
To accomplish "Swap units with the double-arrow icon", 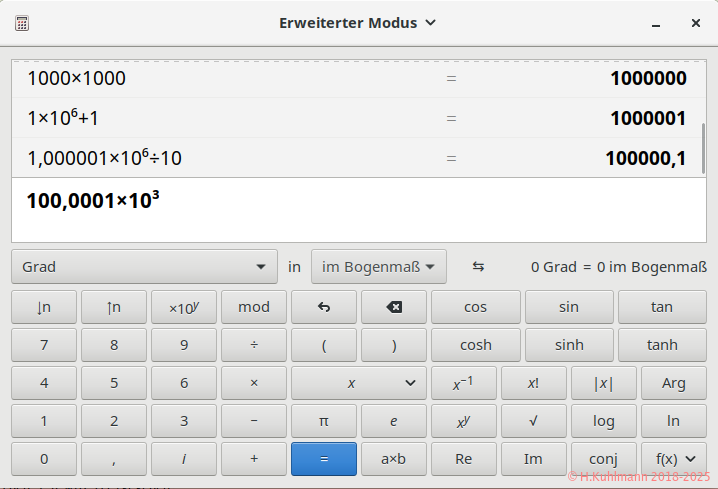I will 478,266.
